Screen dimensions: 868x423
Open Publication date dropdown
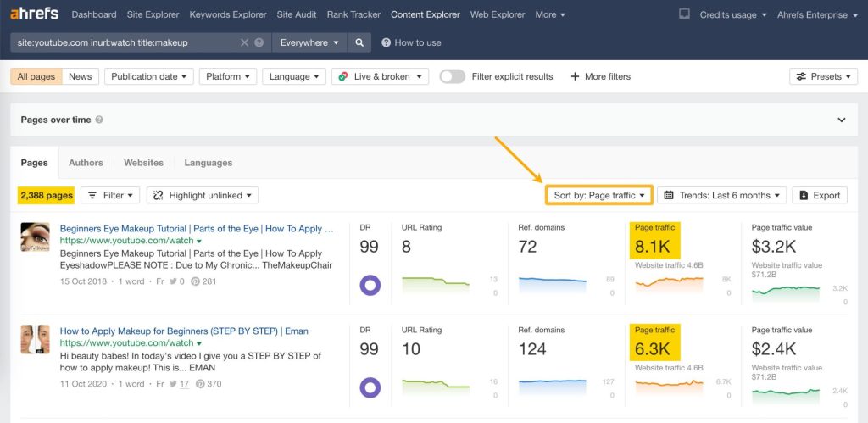(x=149, y=76)
